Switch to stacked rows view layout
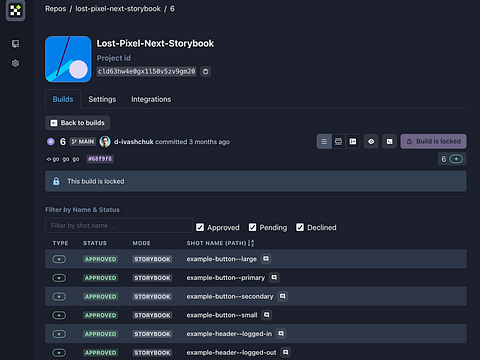480x360 pixels. [338, 142]
